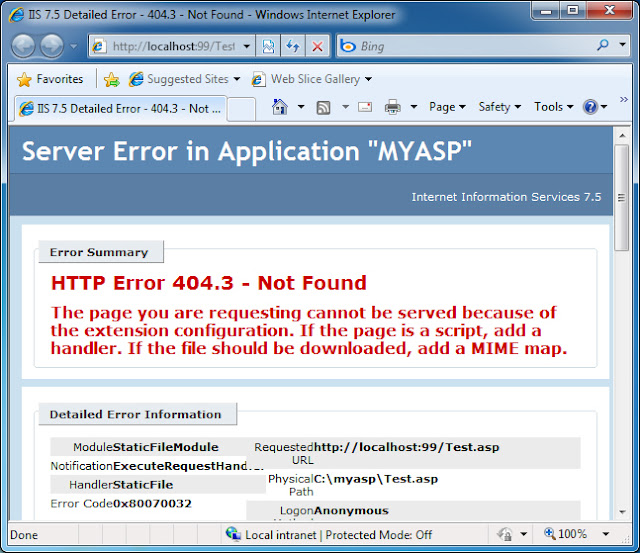The image size is (640, 553).
Task: Click the vertical scrollbar thumb
Action: tap(622, 198)
